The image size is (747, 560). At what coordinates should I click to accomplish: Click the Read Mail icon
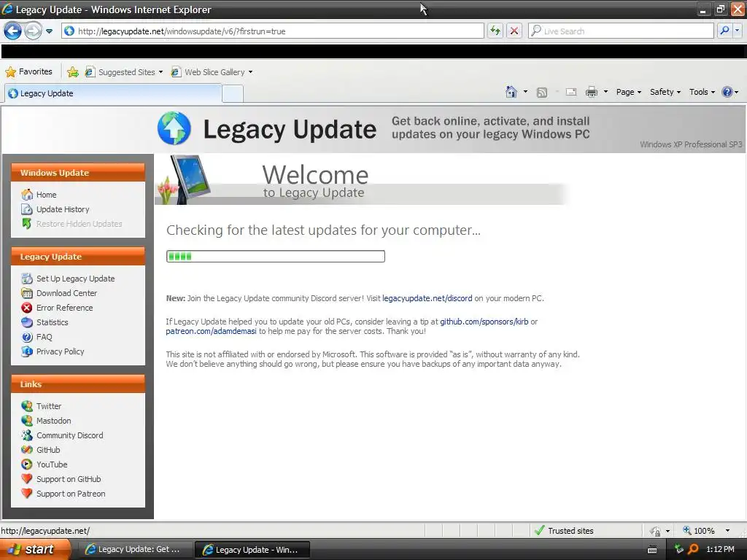[x=571, y=92]
